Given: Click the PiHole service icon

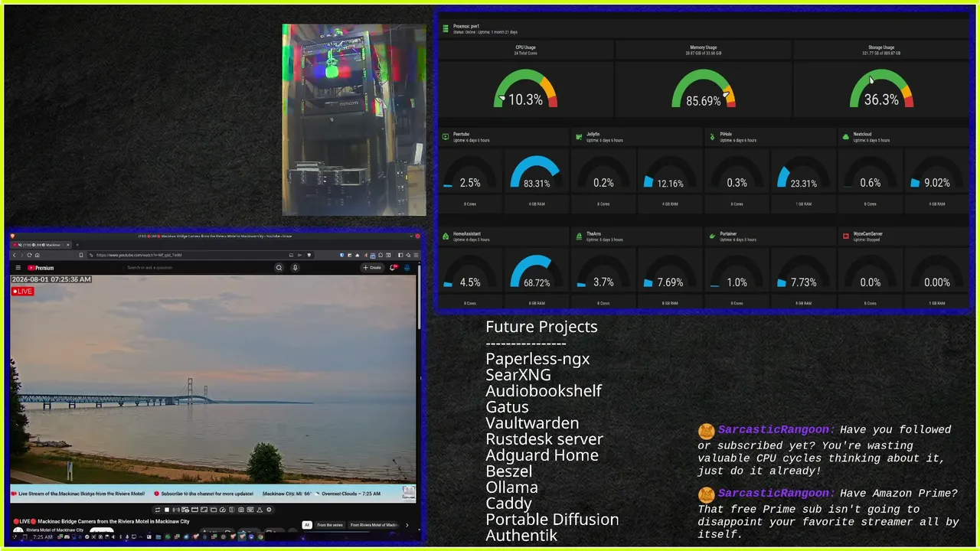Looking at the screenshot, I should pos(712,137).
